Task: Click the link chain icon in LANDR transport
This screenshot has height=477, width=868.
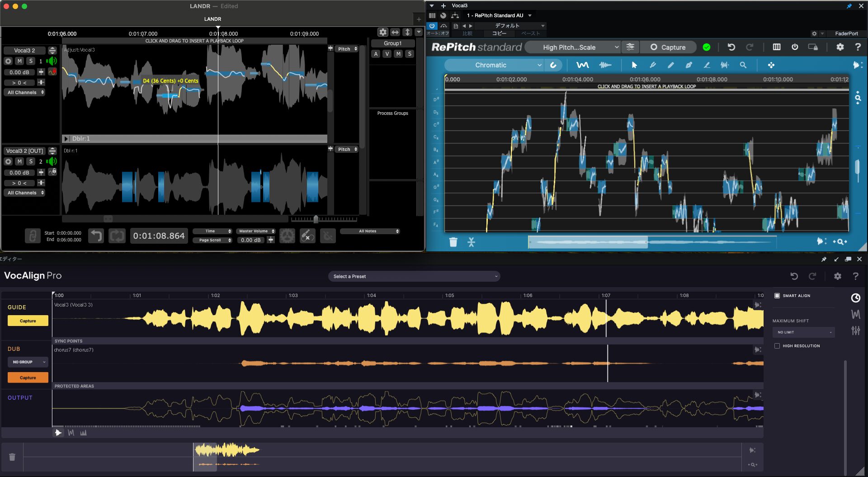Action: pyautogui.click(x=33, y=236)
